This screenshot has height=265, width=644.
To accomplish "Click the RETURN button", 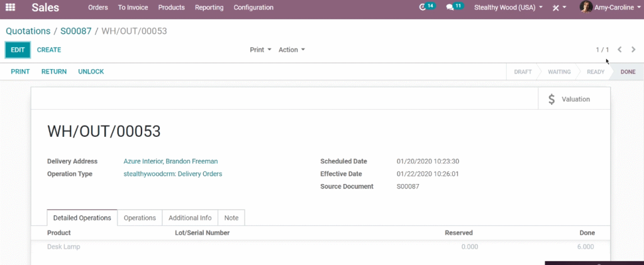I will [54, 72].
